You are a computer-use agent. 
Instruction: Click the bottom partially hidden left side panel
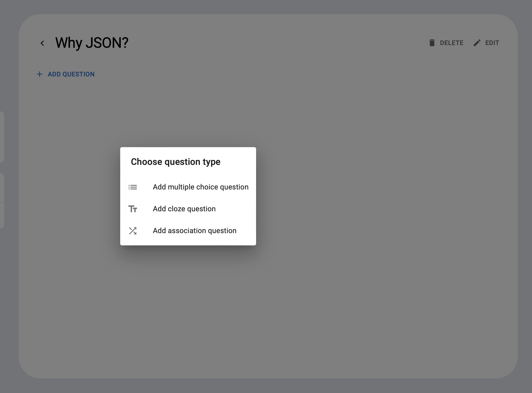click(2, 216)
